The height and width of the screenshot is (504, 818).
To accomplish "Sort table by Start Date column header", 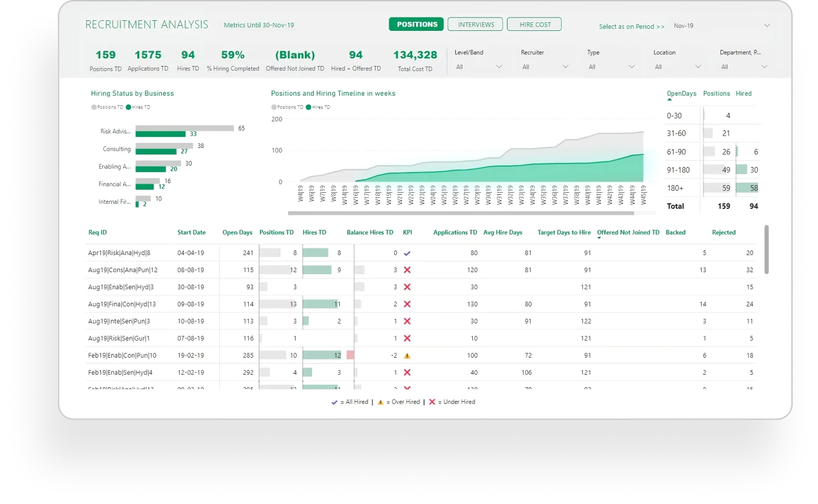I will click(191, 233).
